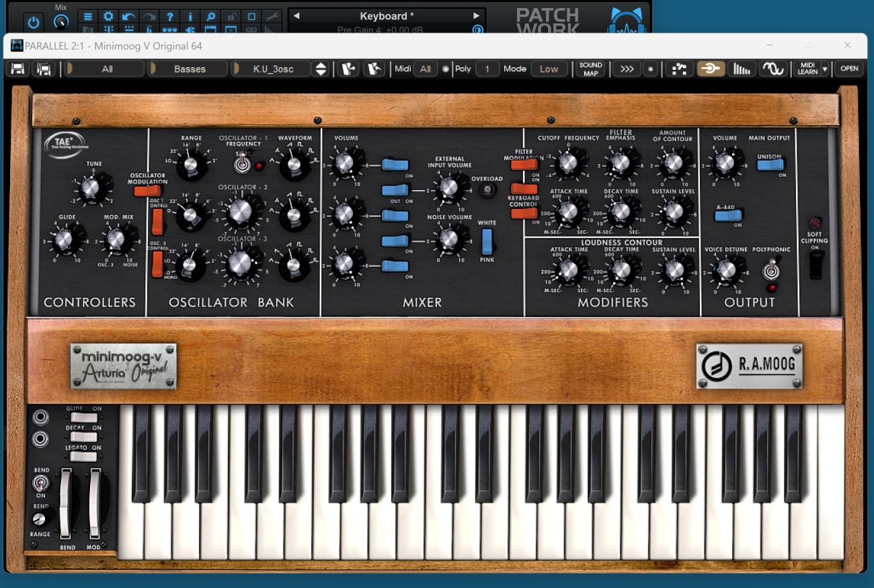The image size is (874, 588).
Task: Open the modulation matrix panel icon
Action: coord(680,69)
